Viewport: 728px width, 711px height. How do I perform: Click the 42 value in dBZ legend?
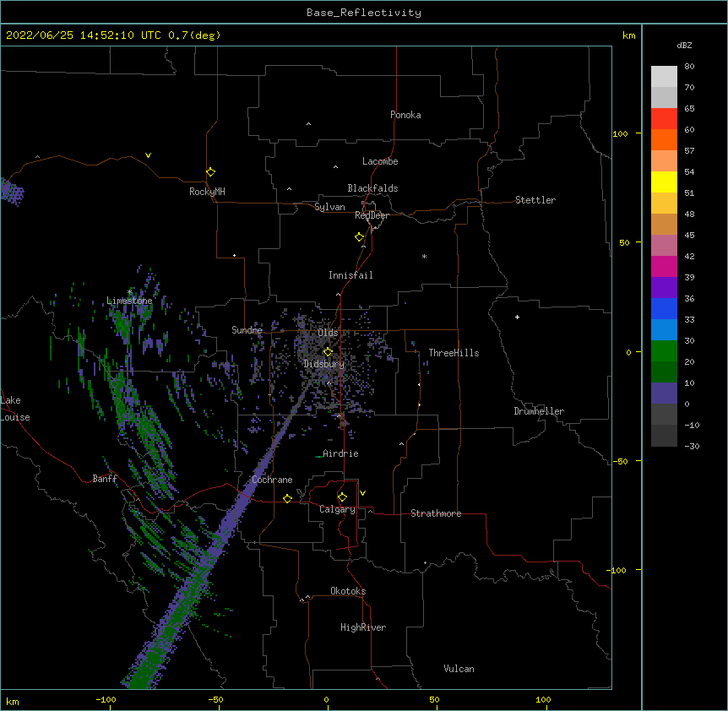click(x=689, y=256)
